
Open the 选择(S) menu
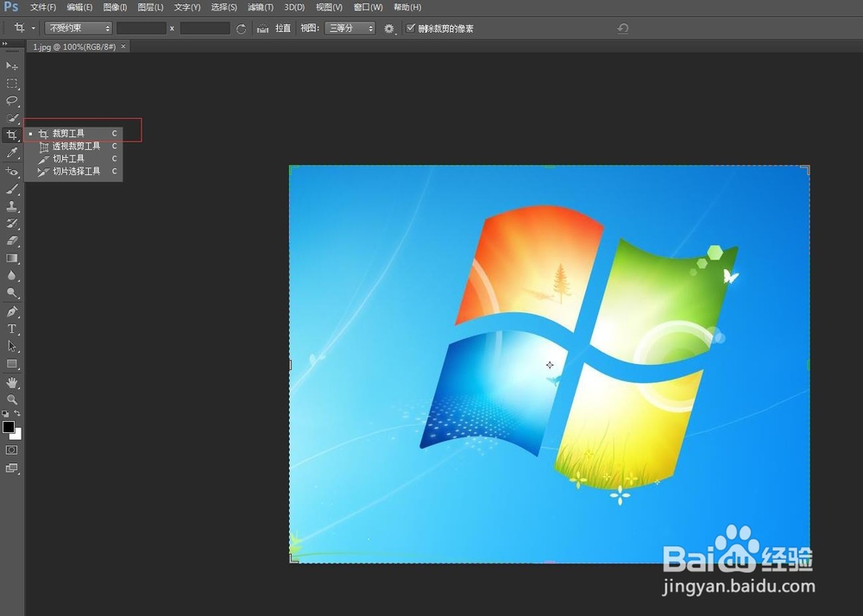point(224,7)
